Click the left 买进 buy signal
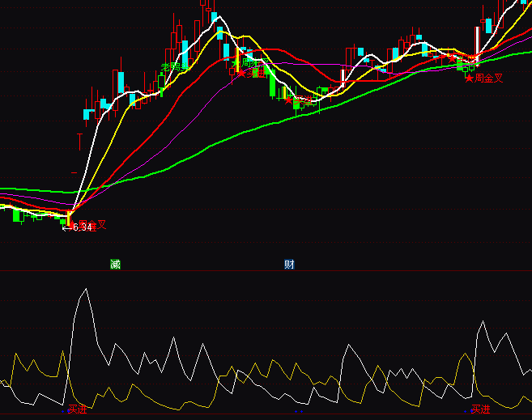This screenshot has height=420, width=532. 78,409
